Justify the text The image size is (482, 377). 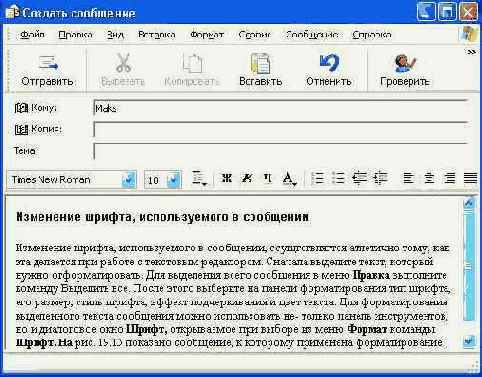click(470, 178)
